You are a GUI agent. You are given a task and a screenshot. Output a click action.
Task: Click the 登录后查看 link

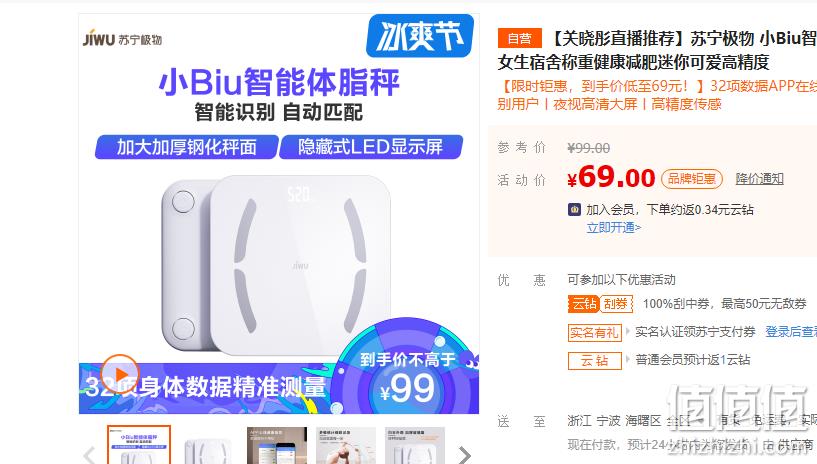click(x=791, y=332)
